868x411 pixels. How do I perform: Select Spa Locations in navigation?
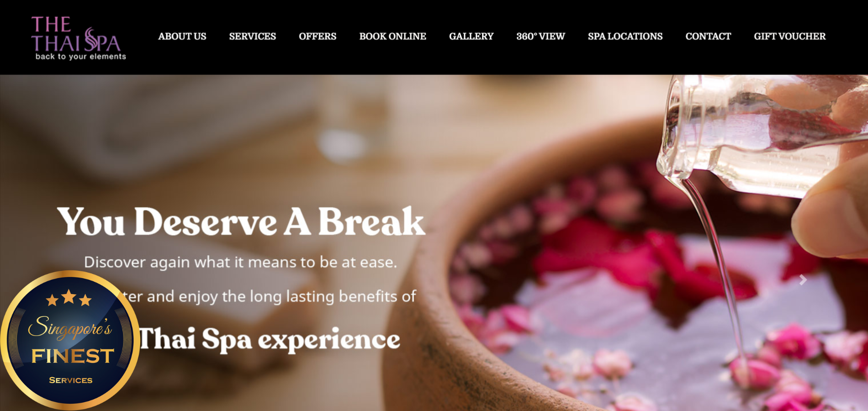(x=625, y=36)
